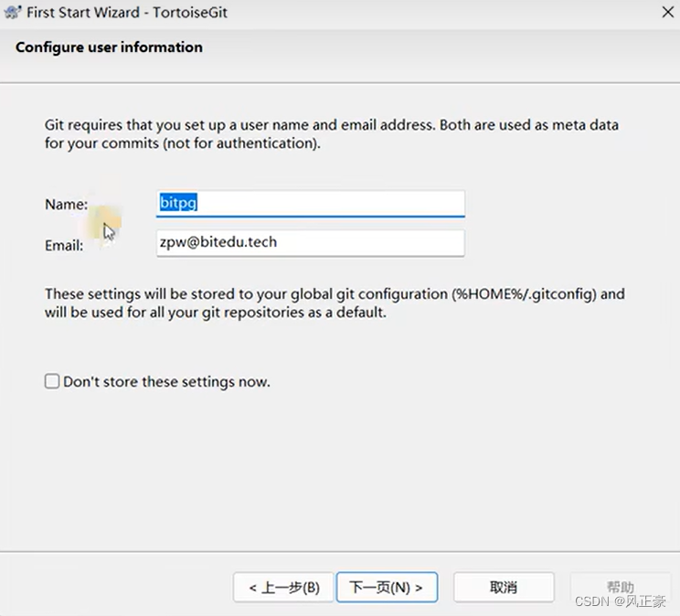Close the First Start Wizard window
This screenshot has height=616, width=680.
(668, 12)
